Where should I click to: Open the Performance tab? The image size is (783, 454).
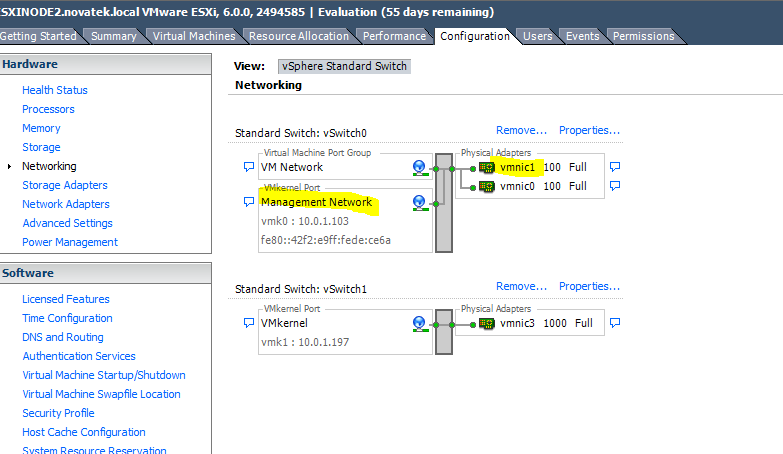click(394, 36)
